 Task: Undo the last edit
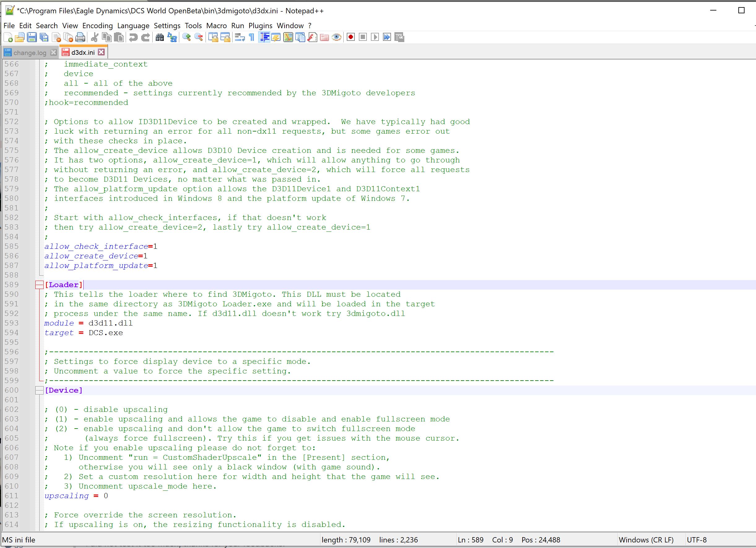pyautogui.click(x=133, y=37)
